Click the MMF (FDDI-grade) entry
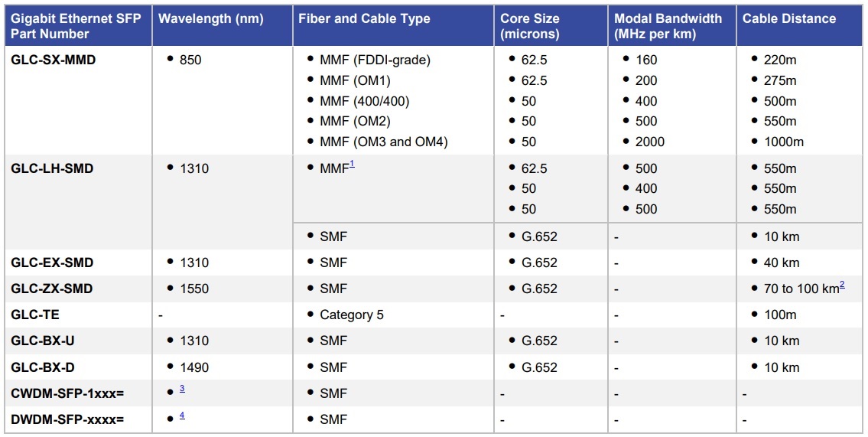The height and width of the screenshot is (437, 868). [375, 60]
